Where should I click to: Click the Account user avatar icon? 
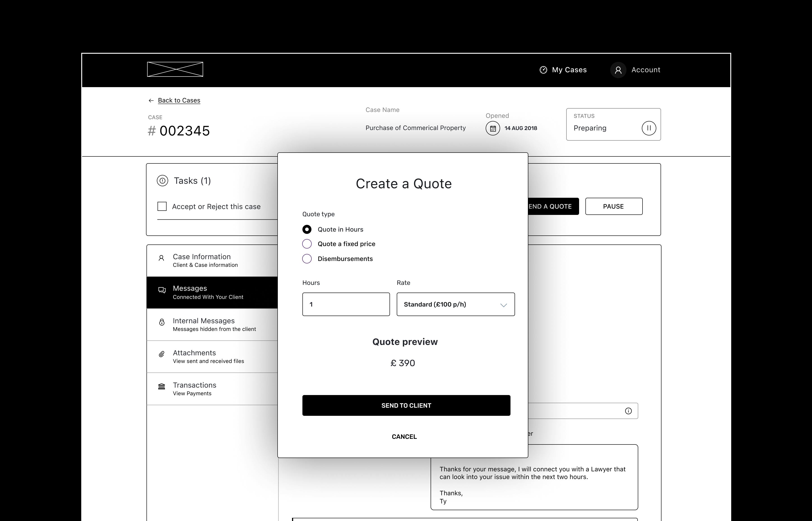pos(618,70)
